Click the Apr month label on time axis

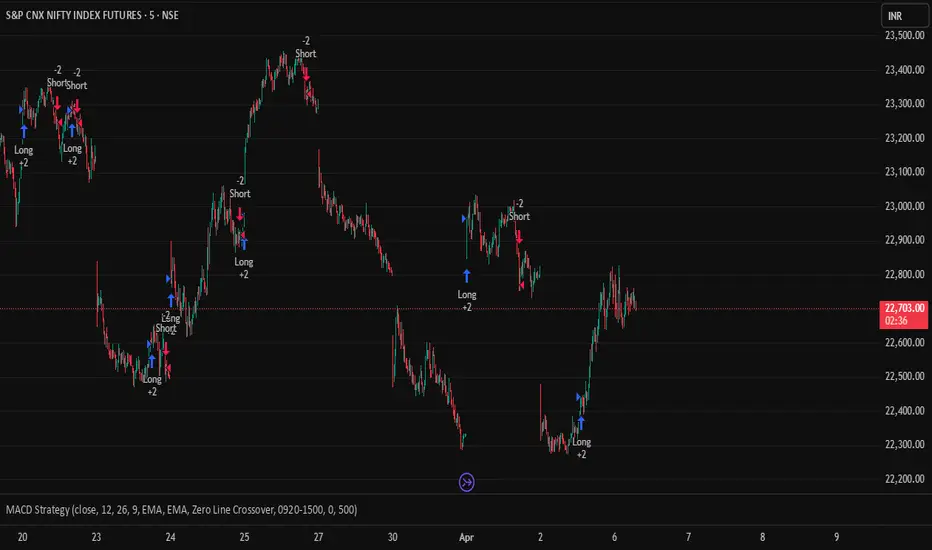467,538
